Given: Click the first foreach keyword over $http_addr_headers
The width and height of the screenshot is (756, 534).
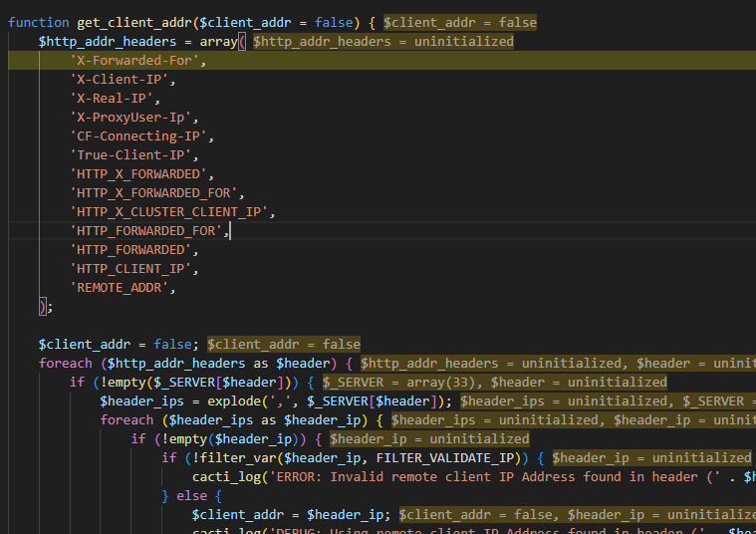Looking at the screenshot, I should click(x=66, y=364).
